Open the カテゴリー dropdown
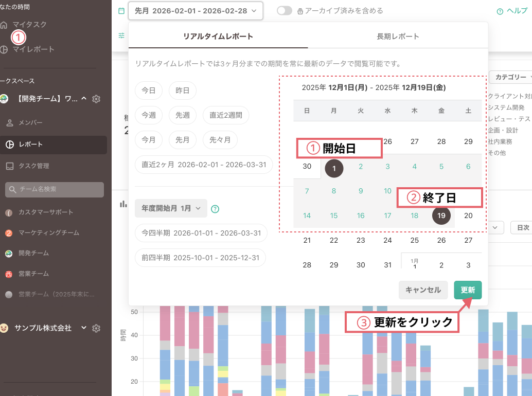Viewport: 532px width, 396px height. click(x=510, y=77)
